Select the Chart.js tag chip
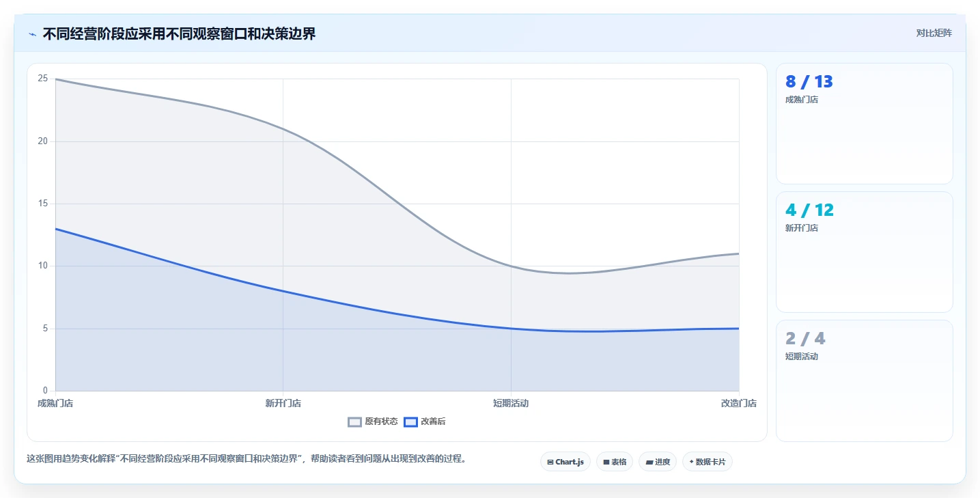The width and height of the screenshot is (980, 498). pyautogui.click(x=565, y=462)
